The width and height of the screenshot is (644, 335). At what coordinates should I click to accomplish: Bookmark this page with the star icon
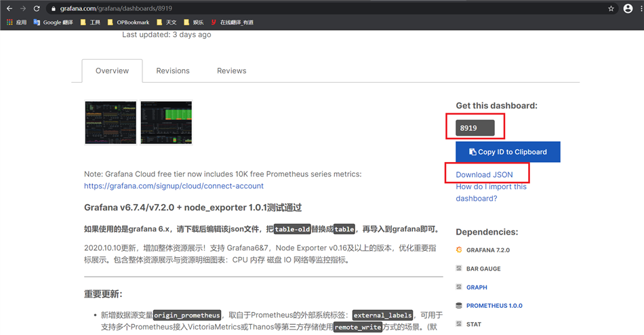tap(611, 8)
